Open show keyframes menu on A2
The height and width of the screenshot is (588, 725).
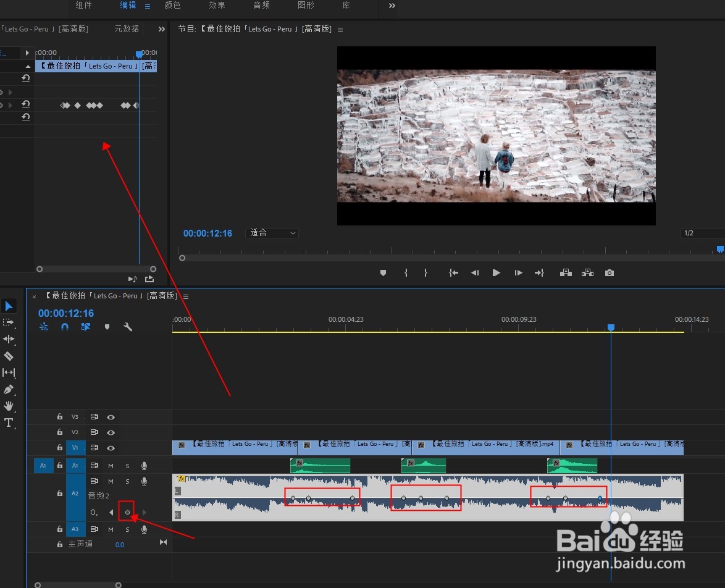(94, 512)
